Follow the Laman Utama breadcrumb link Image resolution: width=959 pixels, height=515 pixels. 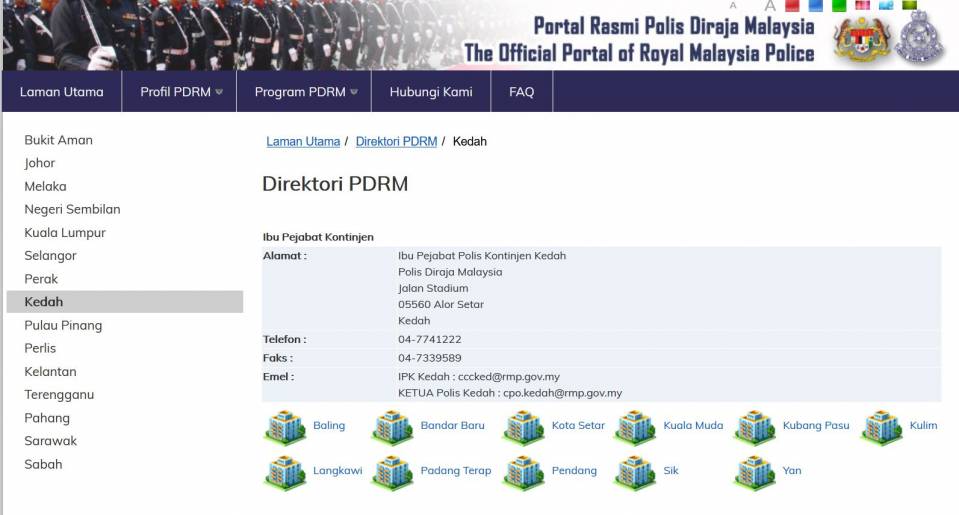click(303, 141)
